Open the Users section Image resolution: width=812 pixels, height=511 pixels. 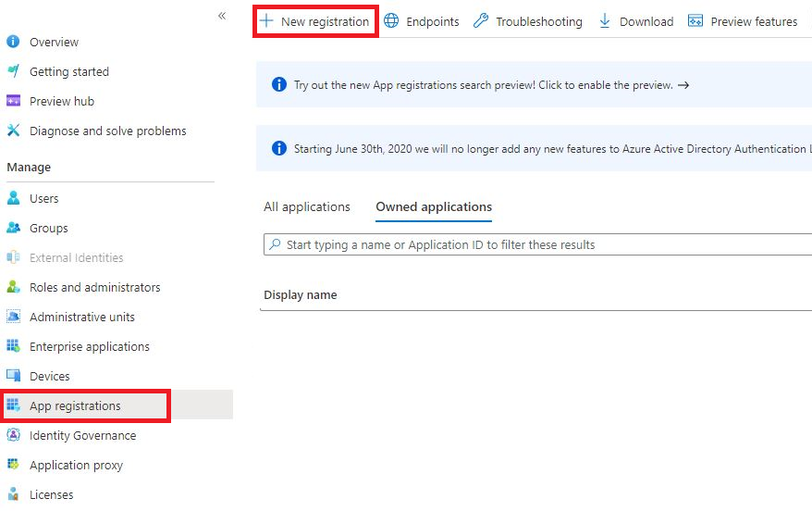pyautogui.click(x=44, y=198)
